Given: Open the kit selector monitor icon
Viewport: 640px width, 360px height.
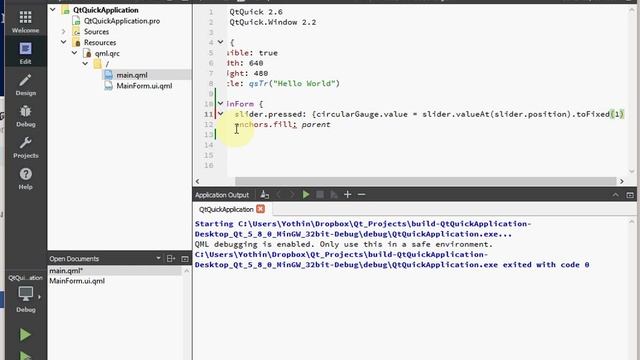Looking at the screenshot, I should click(25, 293).
